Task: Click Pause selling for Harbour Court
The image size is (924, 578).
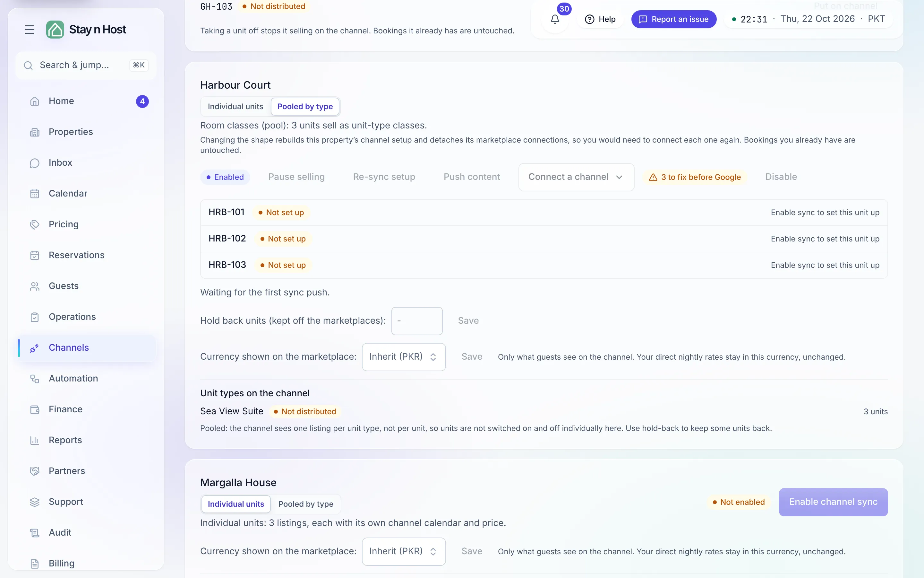Action: [296, 177]
